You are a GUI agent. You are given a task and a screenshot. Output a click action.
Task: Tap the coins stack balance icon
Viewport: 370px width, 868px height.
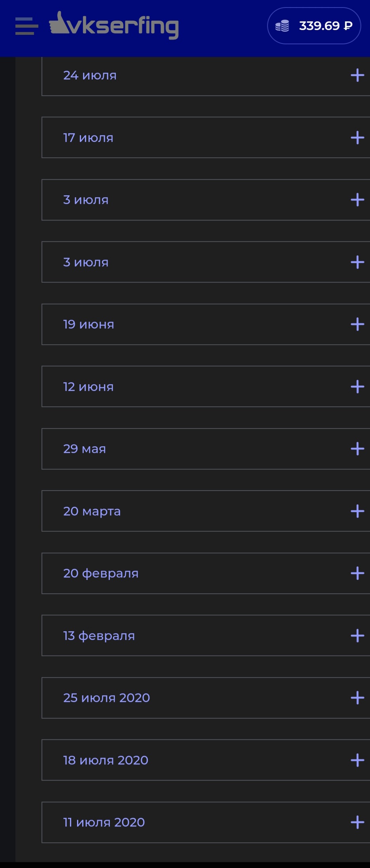(282, 26)
